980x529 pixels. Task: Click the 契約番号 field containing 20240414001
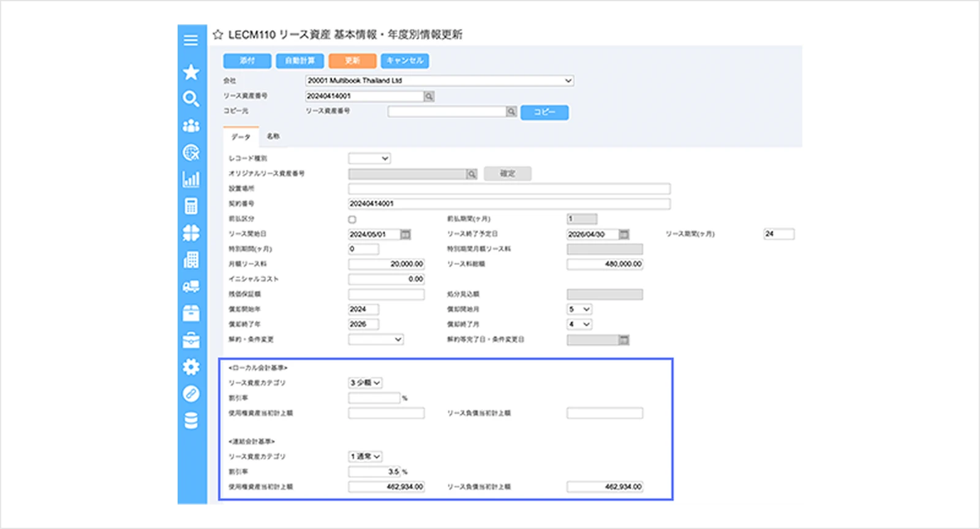tap(510, 203)
